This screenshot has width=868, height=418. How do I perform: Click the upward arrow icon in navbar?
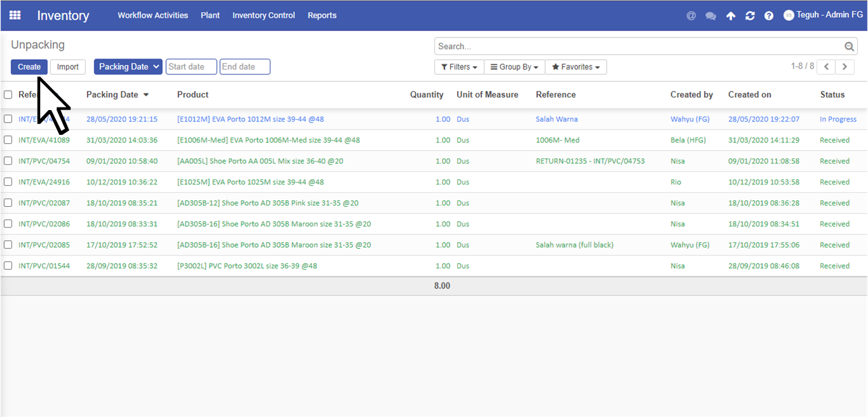click(x=731, y=16)
